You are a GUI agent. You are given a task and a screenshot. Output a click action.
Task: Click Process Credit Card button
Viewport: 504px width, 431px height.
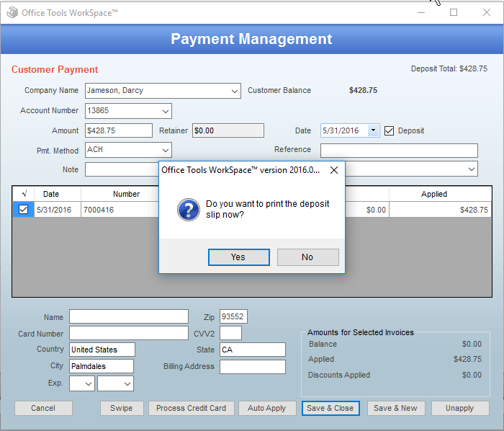(192, 408)
